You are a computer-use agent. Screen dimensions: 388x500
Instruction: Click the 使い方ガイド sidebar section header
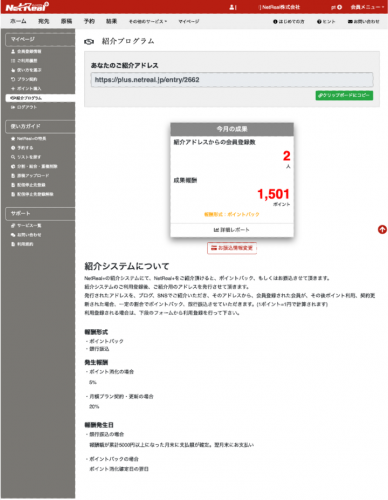point(40,127)
